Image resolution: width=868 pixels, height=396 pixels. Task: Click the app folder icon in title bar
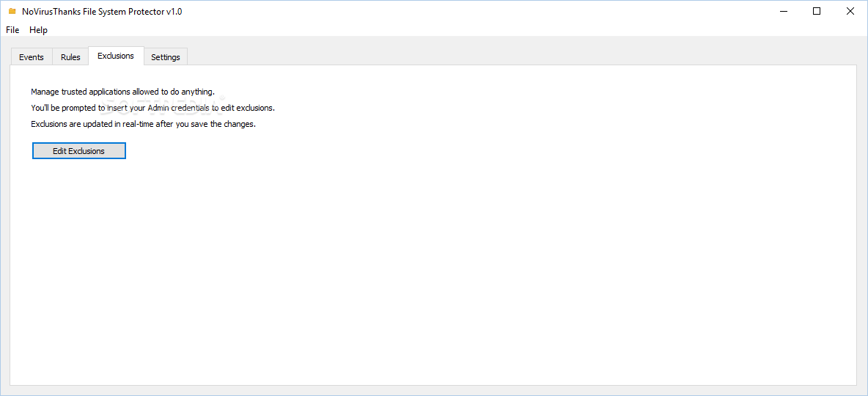(x=12, y=11)
